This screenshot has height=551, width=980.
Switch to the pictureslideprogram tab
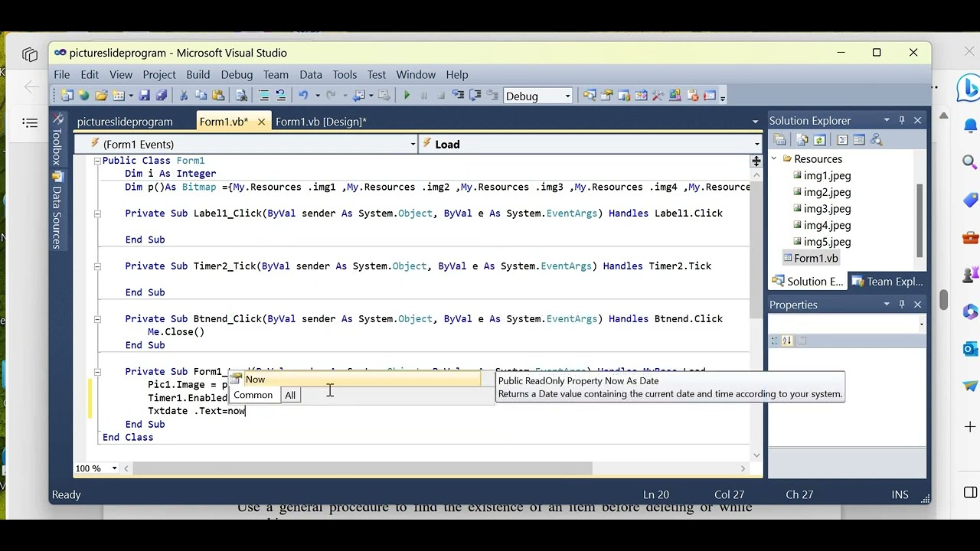pyautogui.click(x=125, y=122)
